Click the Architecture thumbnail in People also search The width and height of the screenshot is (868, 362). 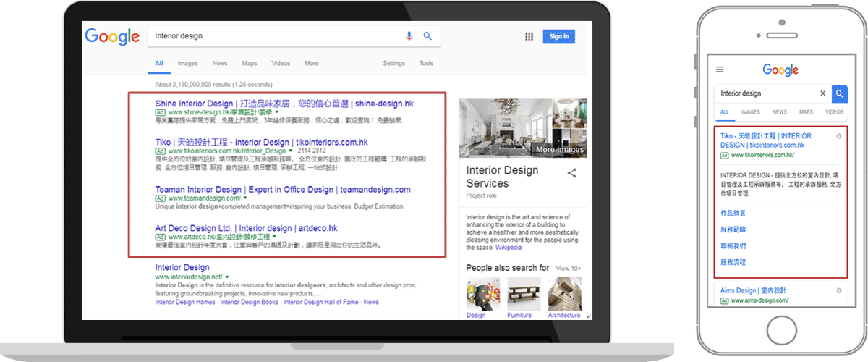coord(564,295)
